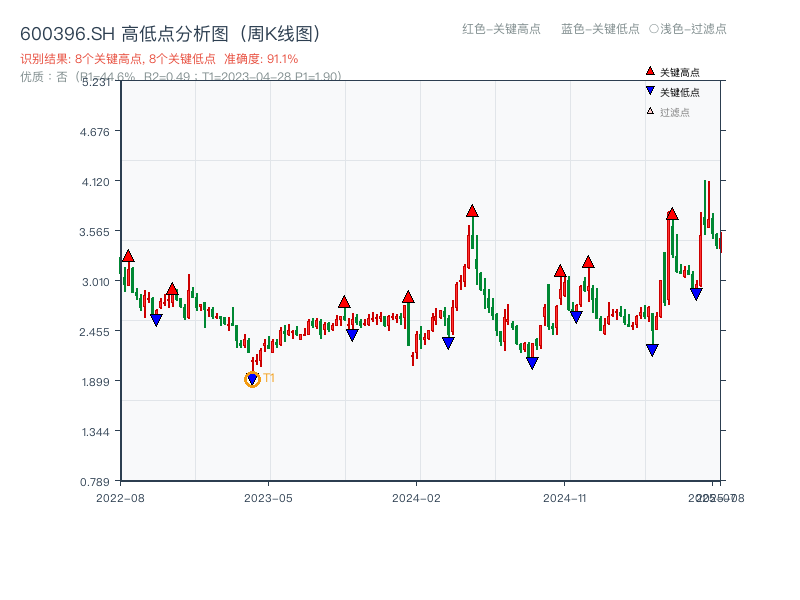Click the 3.565 y-axis label
800x600 pixels.
tap(94, 232)
